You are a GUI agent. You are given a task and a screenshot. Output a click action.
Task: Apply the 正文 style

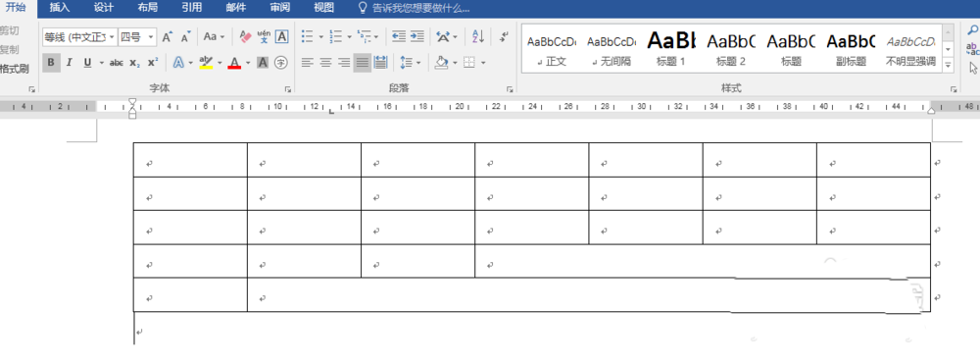point(551,49)
